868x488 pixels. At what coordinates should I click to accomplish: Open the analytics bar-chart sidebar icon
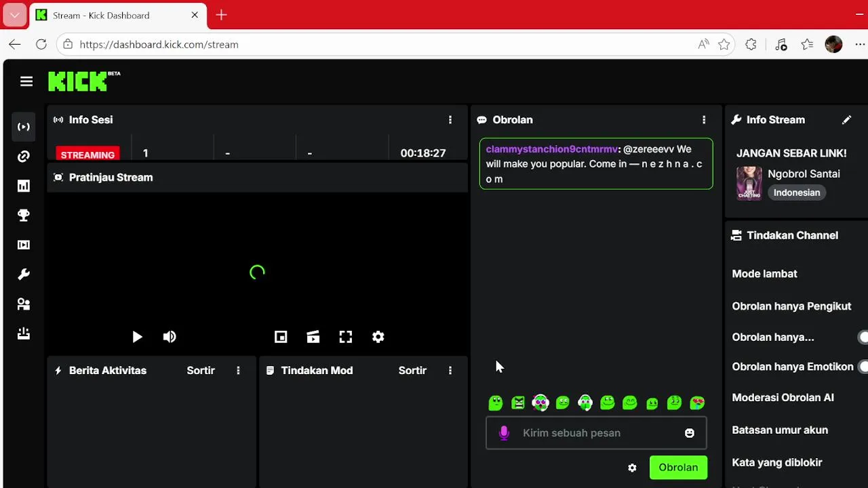(x=24, y=186)
